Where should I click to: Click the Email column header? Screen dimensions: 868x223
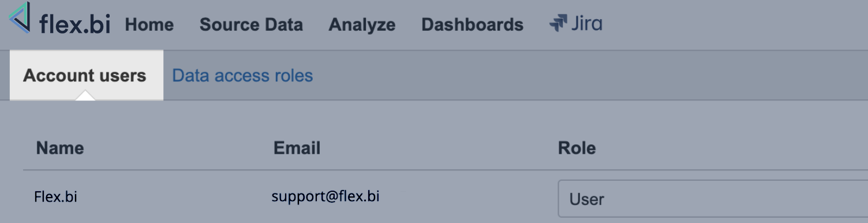tap(297, 148)
